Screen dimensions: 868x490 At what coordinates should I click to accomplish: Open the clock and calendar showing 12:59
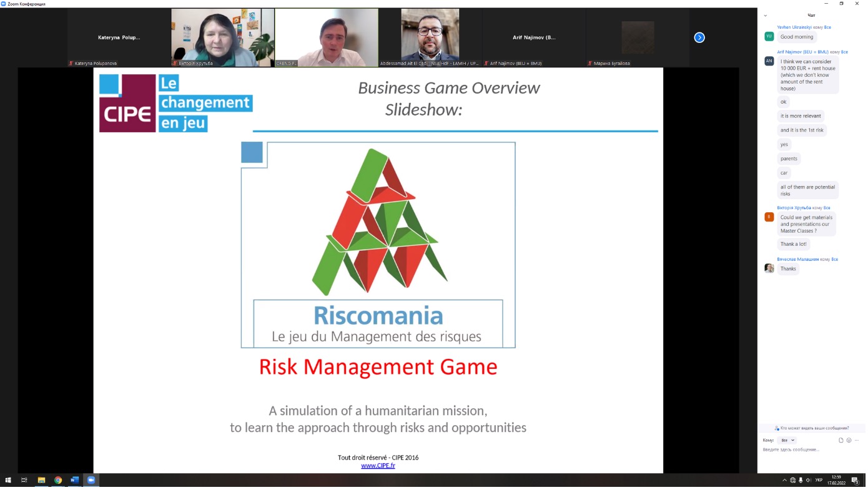pyautogui.click(x=836, y=480)
